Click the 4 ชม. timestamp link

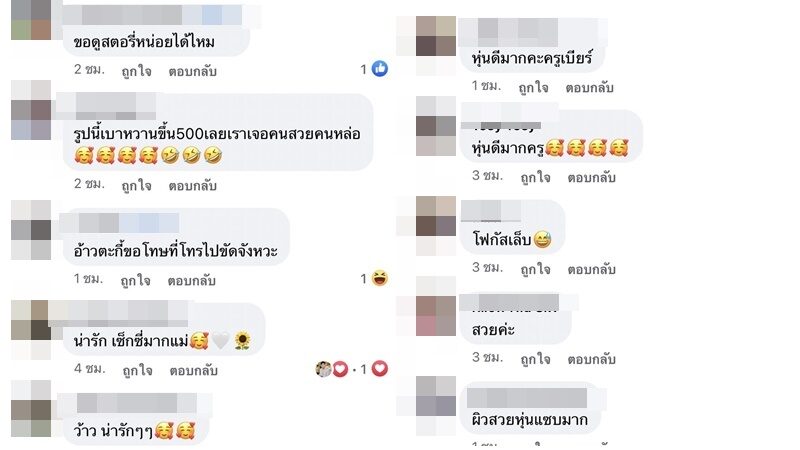click(x=89, y=368)
